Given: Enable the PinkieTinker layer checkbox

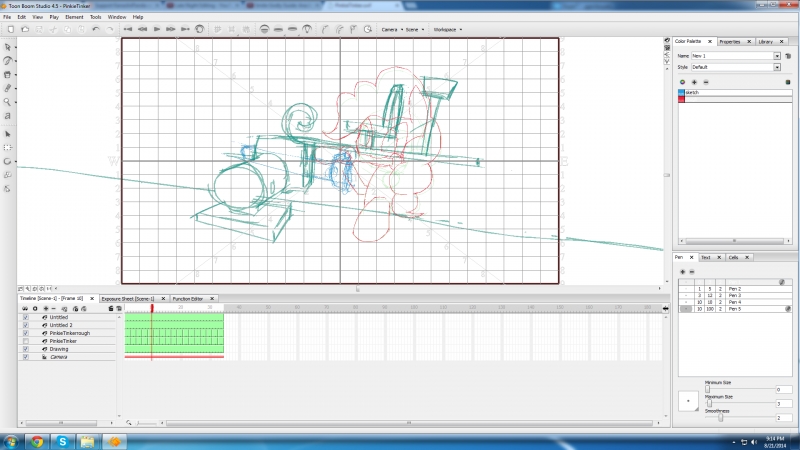Looking at the screenshot, I should pyautogui.click(x=25, y=341).
